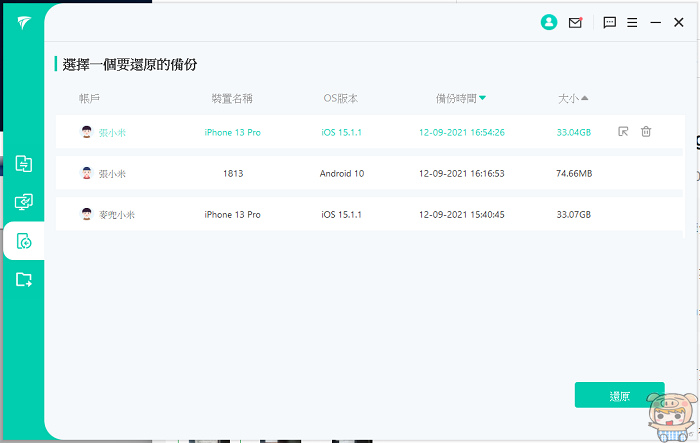This screenshot has width=700, height=443.
Task: Open the feedback chat bubble icon
Action: point(610,22)
